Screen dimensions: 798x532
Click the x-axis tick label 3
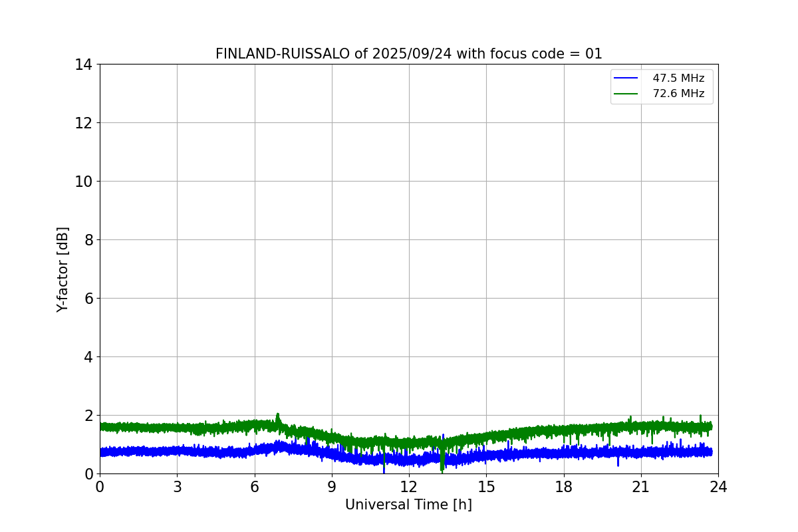point(177,487)
